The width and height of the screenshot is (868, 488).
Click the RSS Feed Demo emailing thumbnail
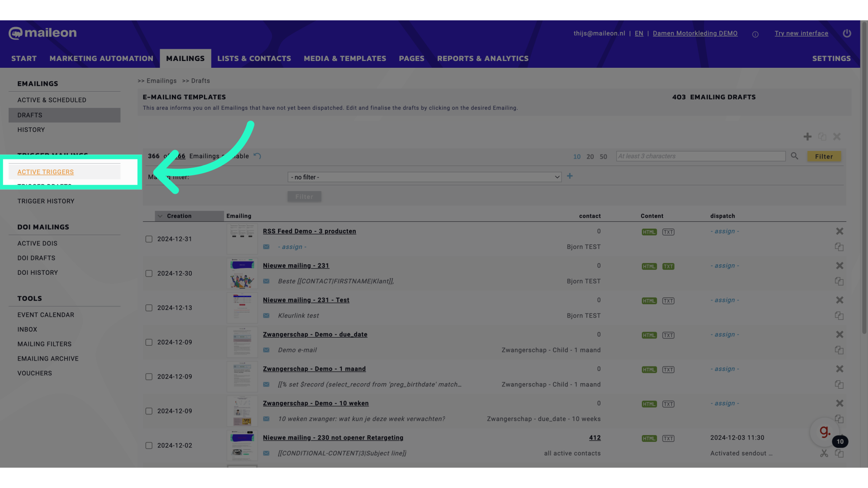click(x=243, y=238)
